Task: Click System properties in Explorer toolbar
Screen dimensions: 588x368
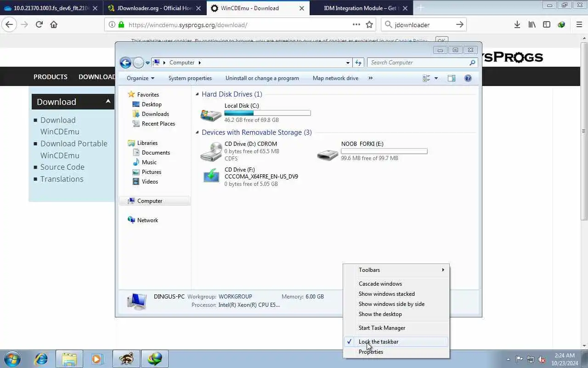Action: click(190, 78)
